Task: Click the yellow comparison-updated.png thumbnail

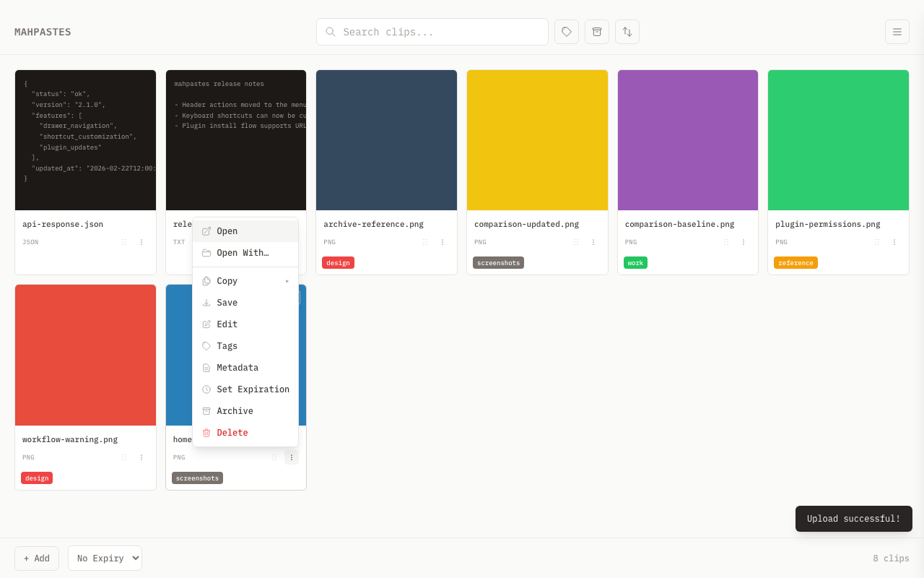Action: (537, 140)
